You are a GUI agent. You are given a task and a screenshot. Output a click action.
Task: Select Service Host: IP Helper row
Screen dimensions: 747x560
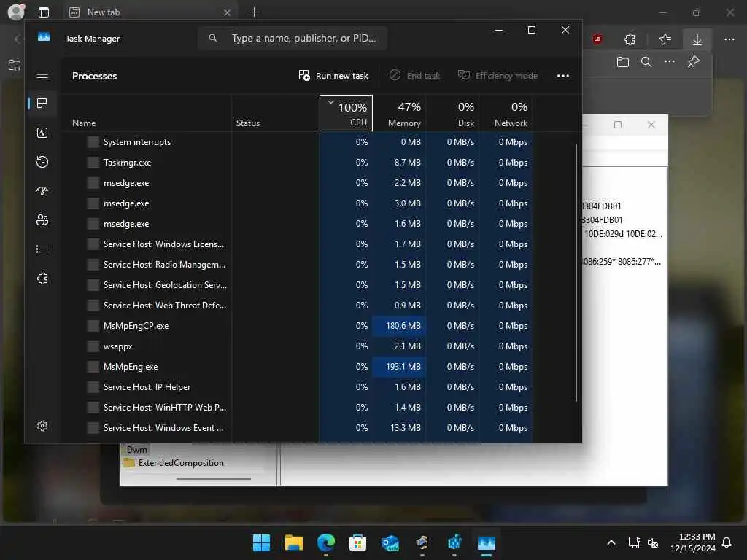click(298, 387)
